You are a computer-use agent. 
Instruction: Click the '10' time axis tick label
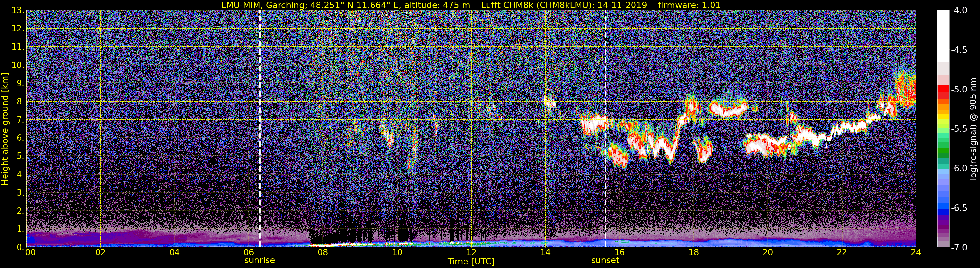[x=397, y=253]
